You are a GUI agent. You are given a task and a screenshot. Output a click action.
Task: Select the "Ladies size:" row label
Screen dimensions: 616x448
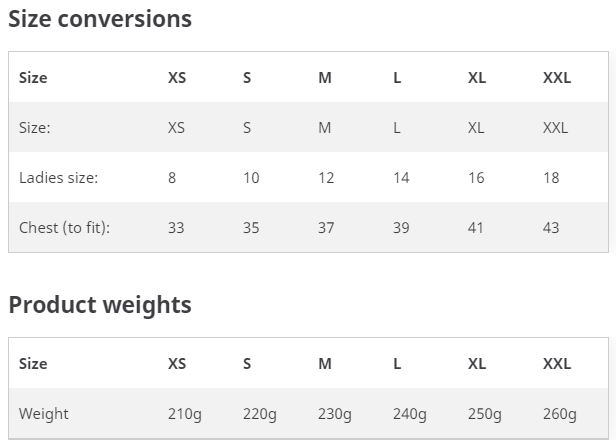click(58, 178)
